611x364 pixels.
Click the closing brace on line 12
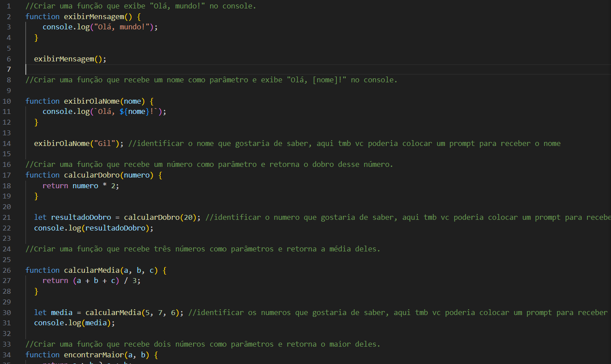click(36, 122)
